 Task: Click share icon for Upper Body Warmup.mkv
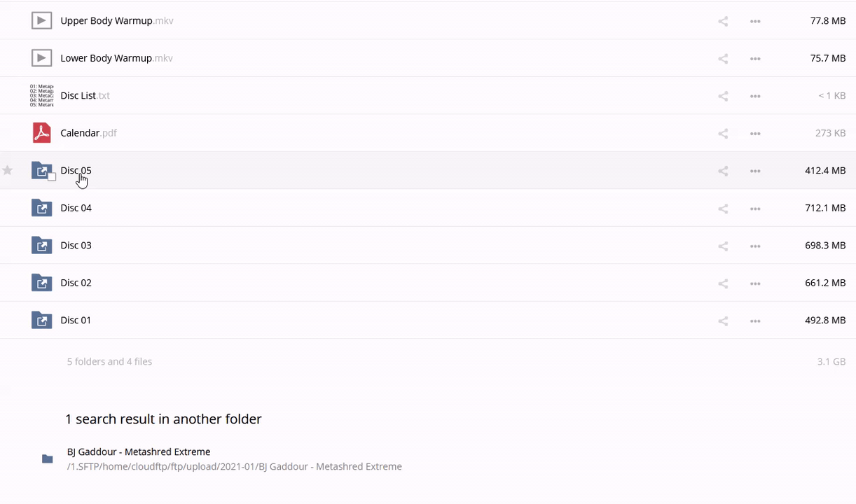tap(723, 21)
